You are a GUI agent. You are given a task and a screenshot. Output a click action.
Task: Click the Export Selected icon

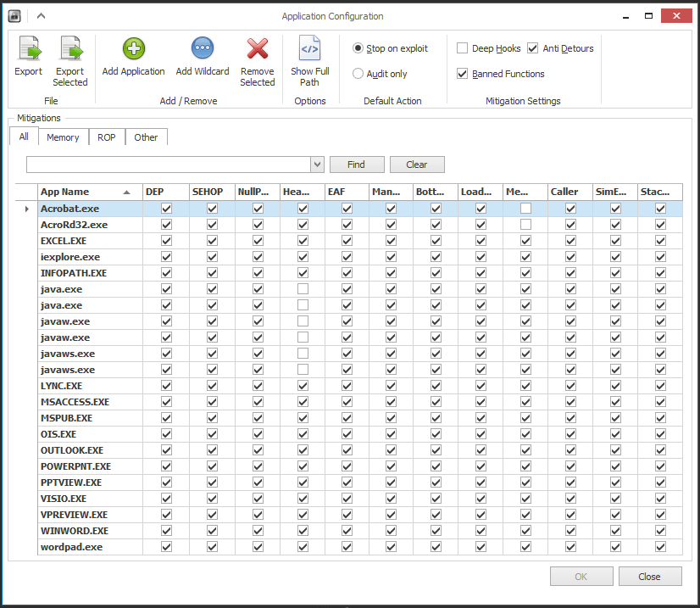click(x=71, y=48)
